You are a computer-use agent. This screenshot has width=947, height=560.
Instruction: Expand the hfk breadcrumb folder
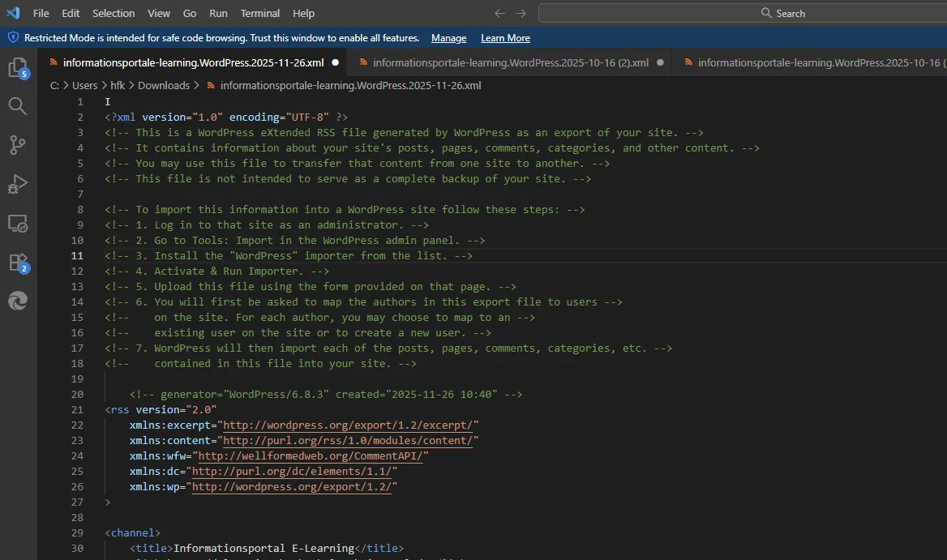pos(118,86)
